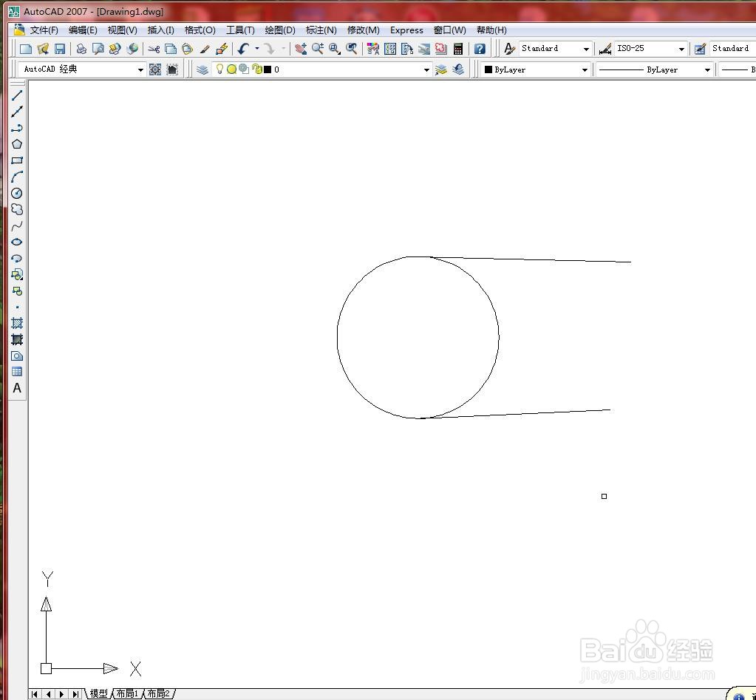Select the Polyline tool
The width and height of the screenshot is (756, 700).
coord(17,128)
